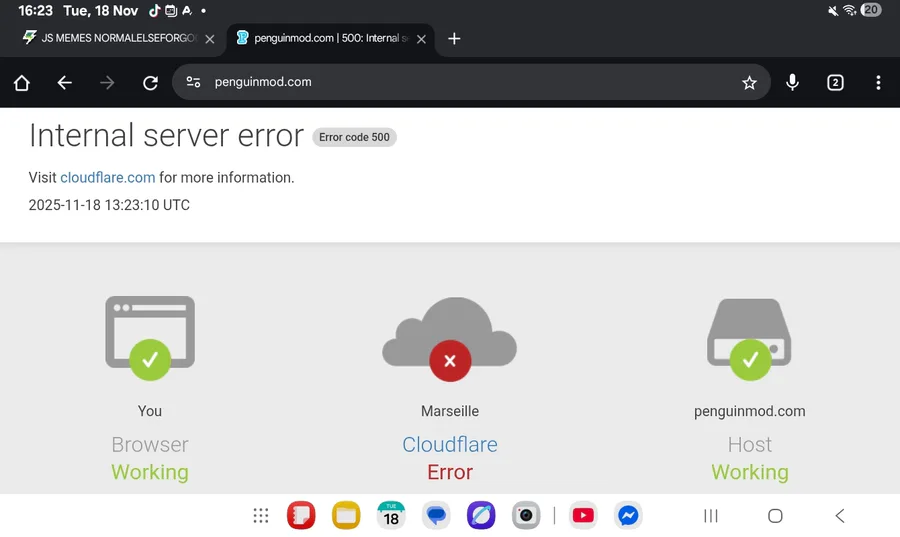Click the Working status under Host
900x537 pixels.
(750, 472)
